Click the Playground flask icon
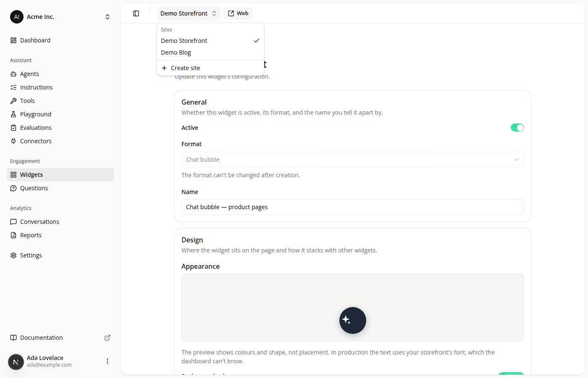This screenshot has width=588, height=378. pyautogui.click(x=13, y=114)
